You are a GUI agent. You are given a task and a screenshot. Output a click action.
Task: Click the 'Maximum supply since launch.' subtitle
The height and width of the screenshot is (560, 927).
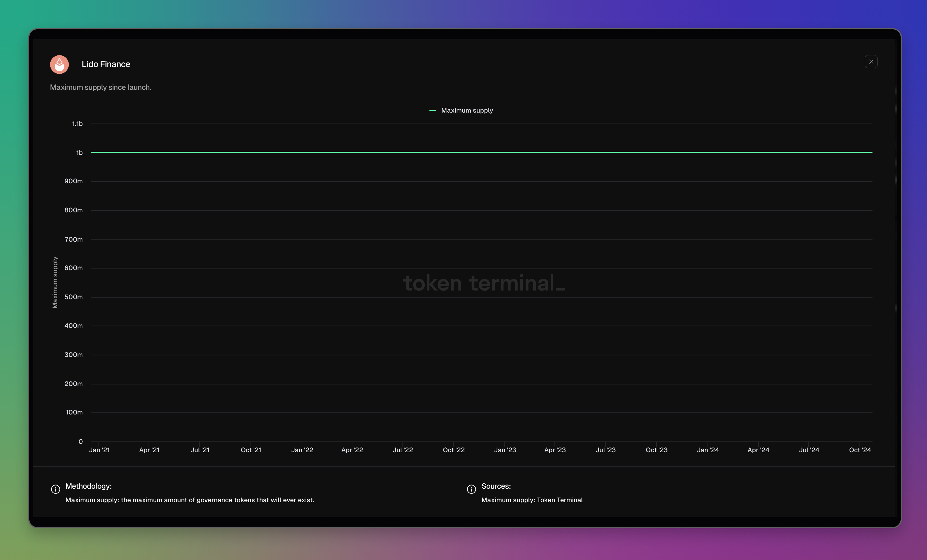click(100, 87)
